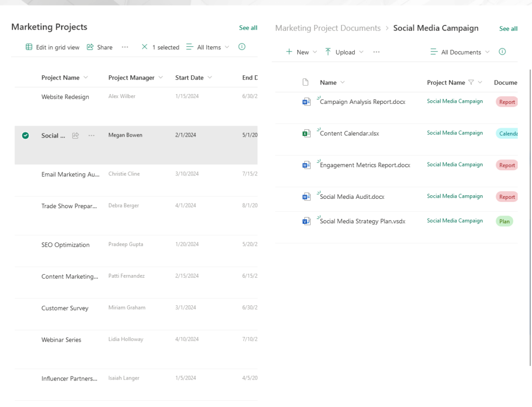Click the file type column header icon
Screen dimensions: 532x407
pos(305,82)
